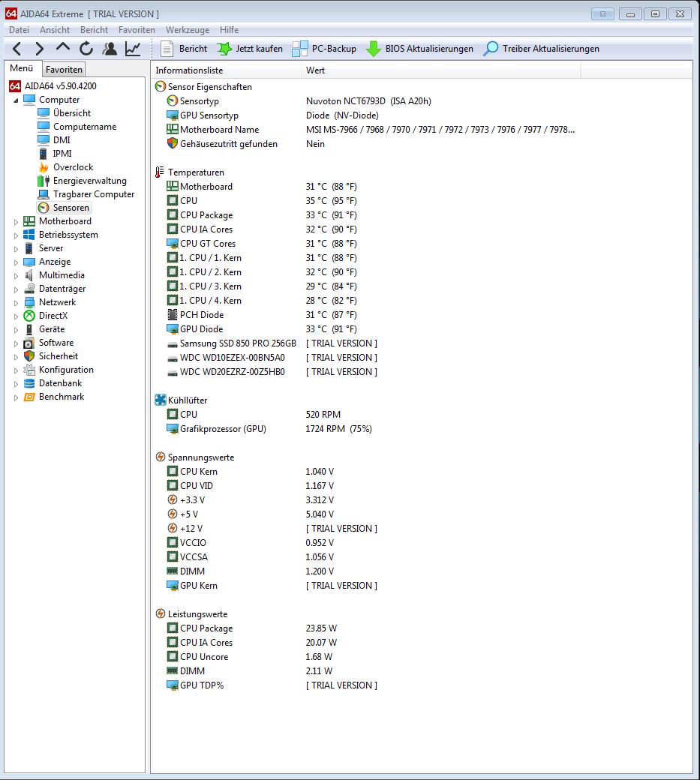Click the Gehäusezutritt gefunden shield icon
This screenshot has height=780, width=700.
pyautogui.click(x=172, y=144)
